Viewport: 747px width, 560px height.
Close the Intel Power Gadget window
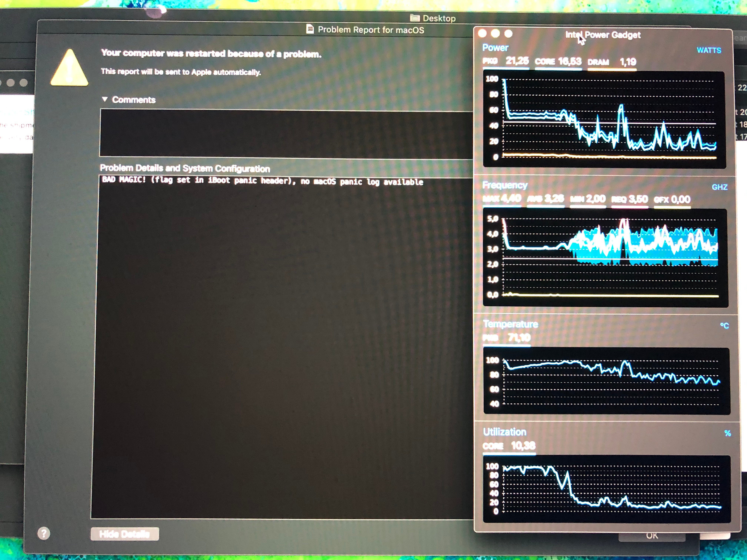pyautogui.click(x=482, y=33)
